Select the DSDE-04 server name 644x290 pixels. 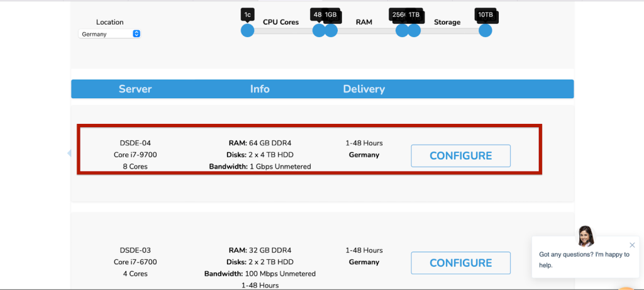tap(135, 143)
